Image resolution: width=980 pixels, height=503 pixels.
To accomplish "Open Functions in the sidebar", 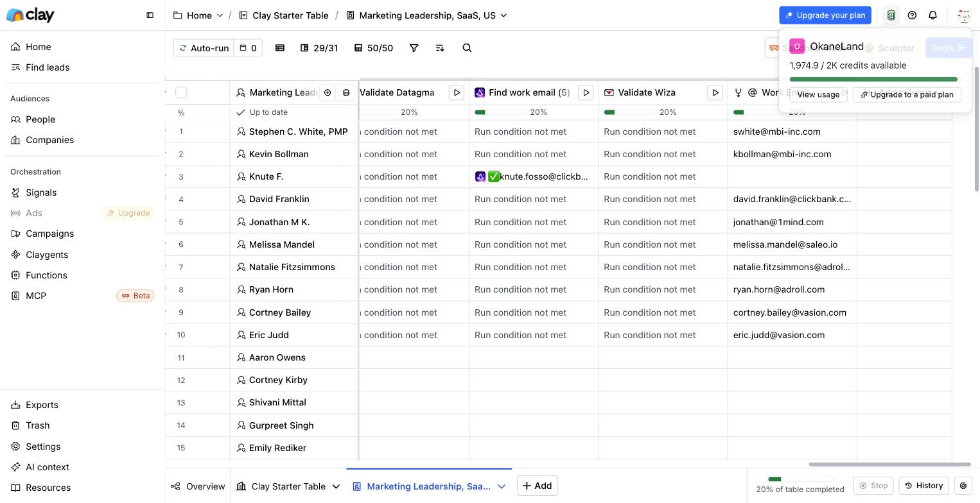I will (x=82, y=275).
